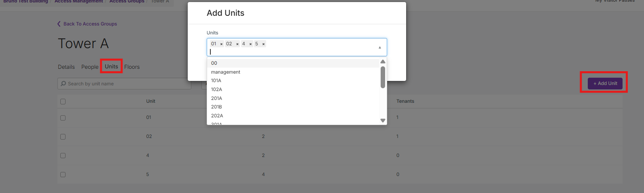This screenshot has width=644, height=193.
Task: Select checkbox for unit 5 row
Action: [x=63, y=174]
